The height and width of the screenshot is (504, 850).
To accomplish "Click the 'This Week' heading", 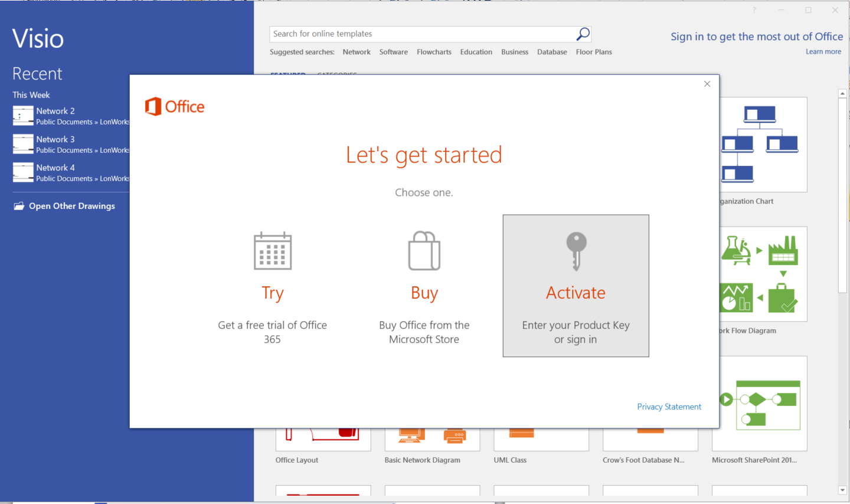I will tap(31, 95).
